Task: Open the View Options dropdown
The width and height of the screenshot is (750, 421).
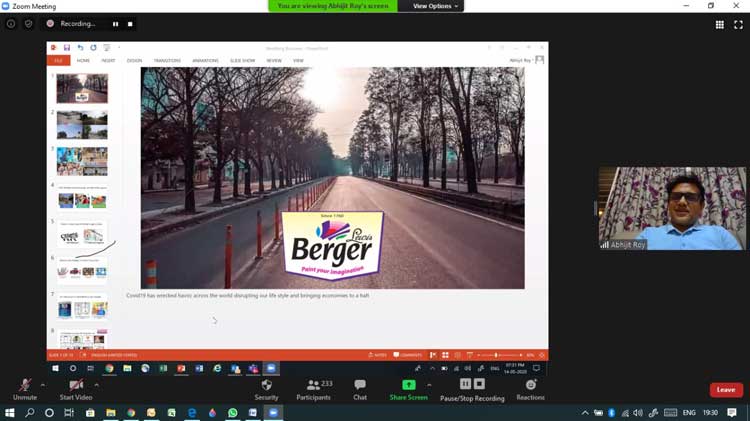Action: pos(435,6)
